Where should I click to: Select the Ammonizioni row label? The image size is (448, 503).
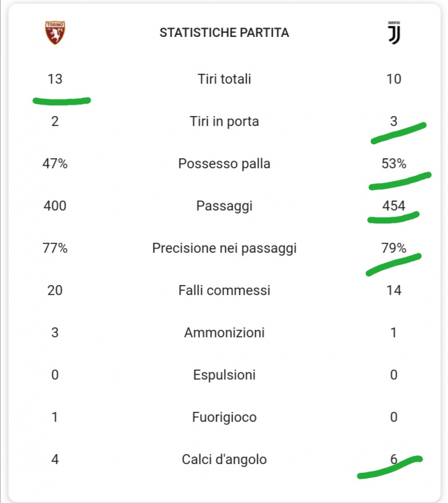[224, 333]
